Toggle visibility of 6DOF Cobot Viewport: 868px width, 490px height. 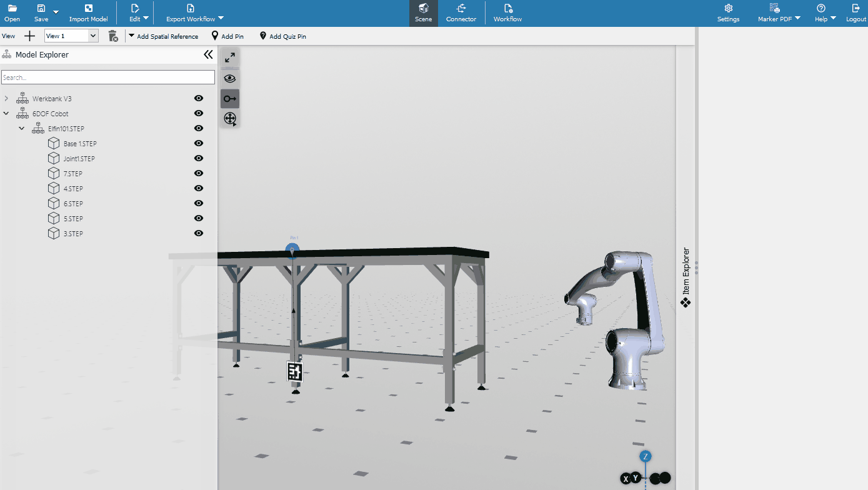coord(199,113)
